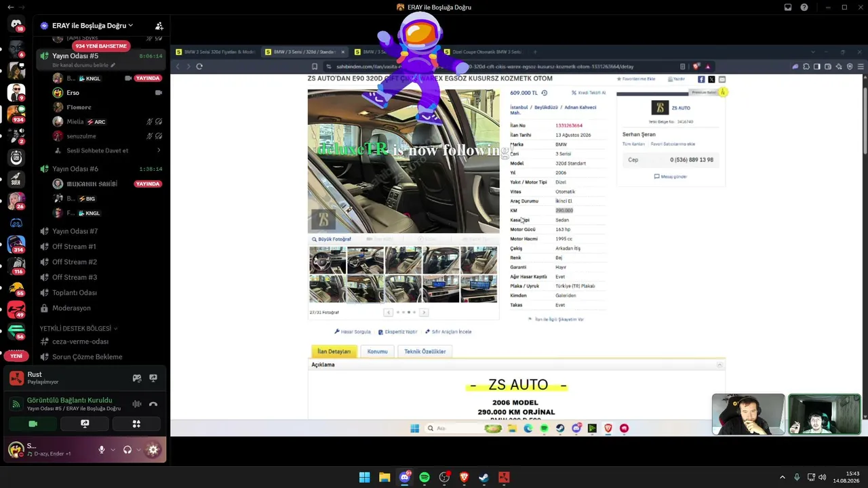The height and width of the screenshot is (488, 868).
Task: Open the server showing the 934 mentions badge
Action: [16, 113]
